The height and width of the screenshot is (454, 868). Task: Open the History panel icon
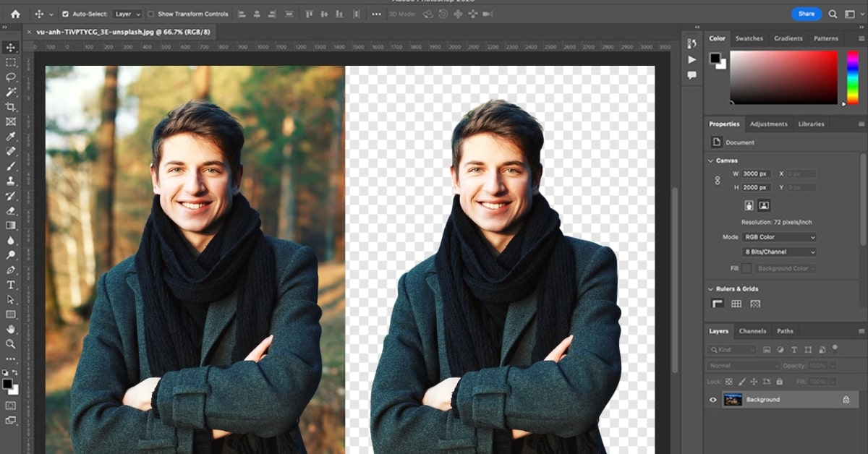point(692,44)
